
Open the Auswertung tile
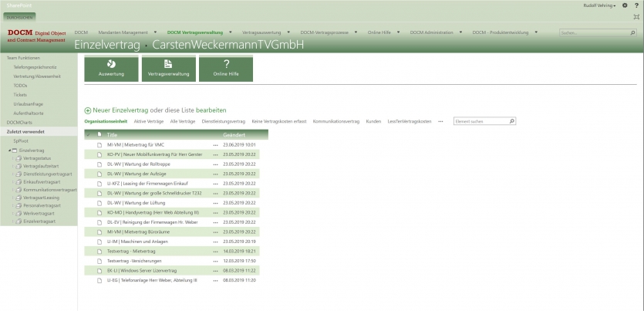point(111,69)
